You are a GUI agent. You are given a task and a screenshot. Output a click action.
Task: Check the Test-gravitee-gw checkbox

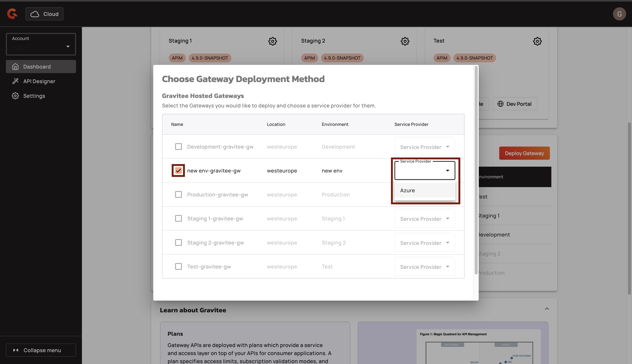pyautogui.click(x=178, y=266)
